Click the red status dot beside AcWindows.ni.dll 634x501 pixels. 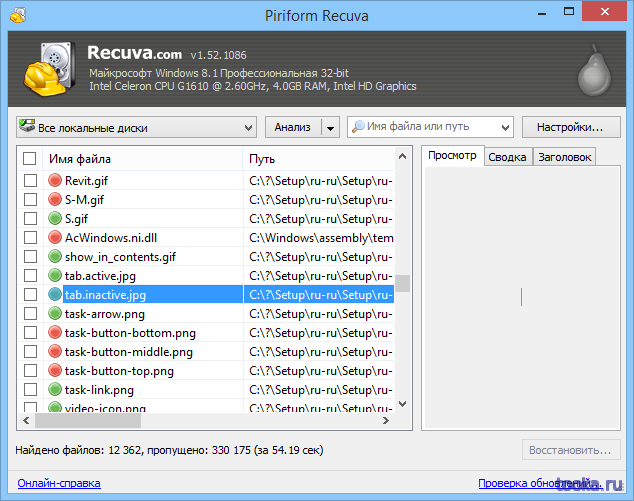55,237
